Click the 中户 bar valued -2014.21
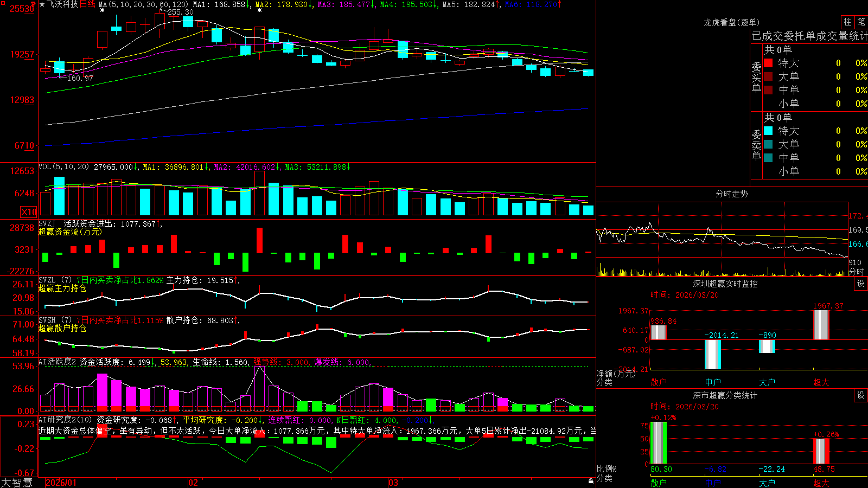Viewport: 868px width, 488px height. pos(713,355)
